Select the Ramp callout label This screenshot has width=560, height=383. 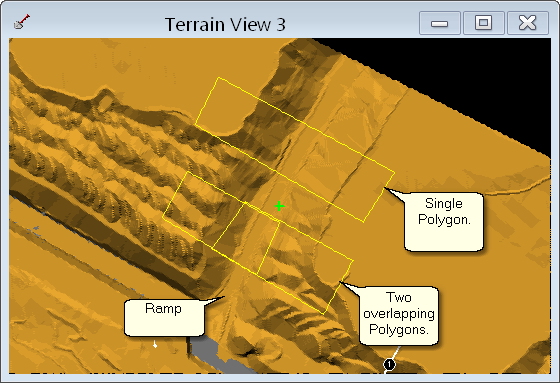(164, 318)
